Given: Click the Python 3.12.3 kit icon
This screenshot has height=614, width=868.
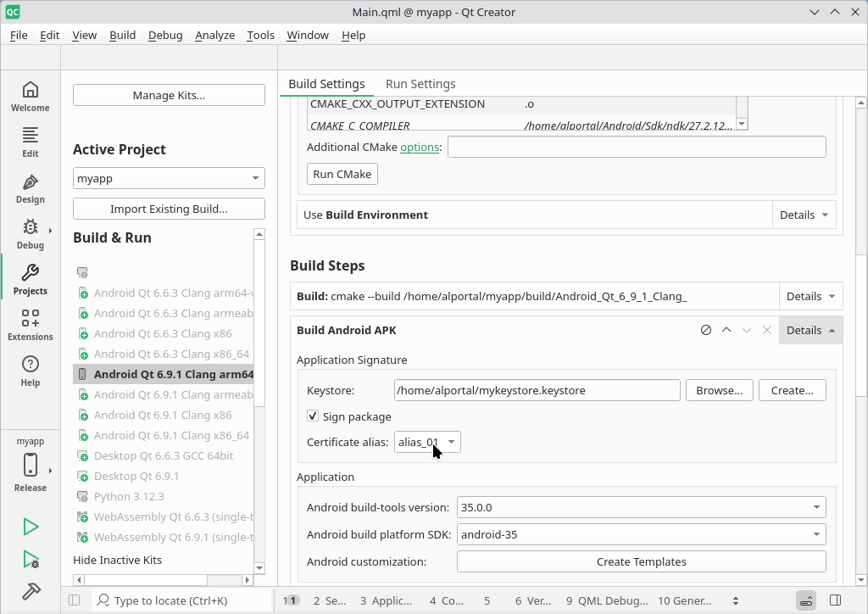Looking at the screenshot, I should (x=82, y=497).
